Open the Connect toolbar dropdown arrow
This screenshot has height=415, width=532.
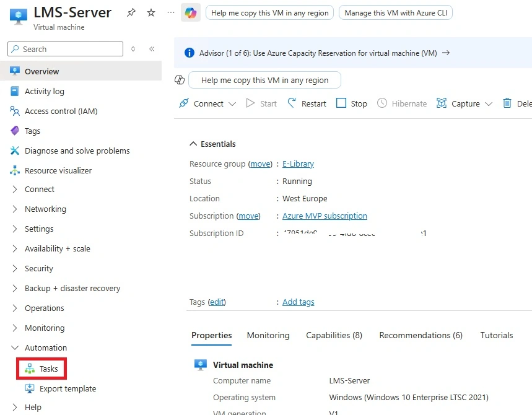coord(232,104)
